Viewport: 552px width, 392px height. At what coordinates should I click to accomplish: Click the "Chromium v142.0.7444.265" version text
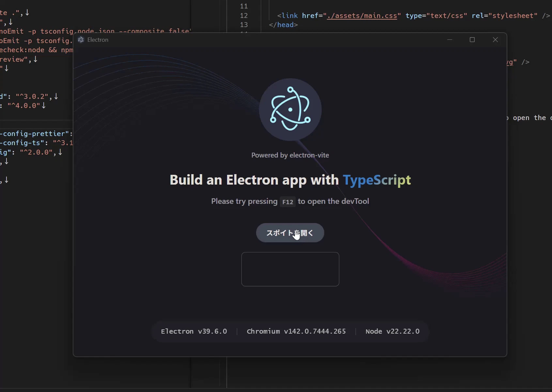(x=296, y=331)
